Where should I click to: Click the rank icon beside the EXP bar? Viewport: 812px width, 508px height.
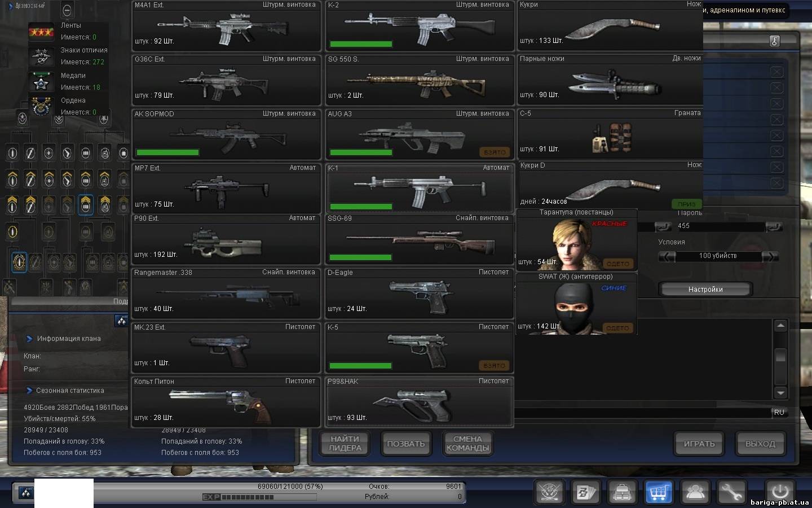(x=26, y=493)
